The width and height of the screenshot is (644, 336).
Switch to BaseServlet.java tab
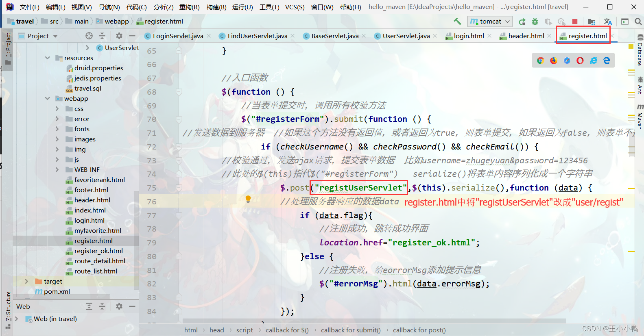[335, 36]
